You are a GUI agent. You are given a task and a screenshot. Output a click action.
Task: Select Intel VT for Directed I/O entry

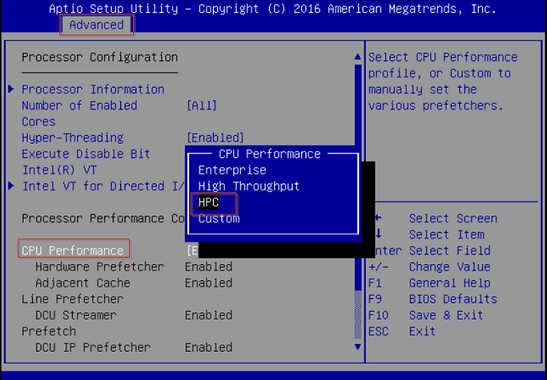[104, 186]
